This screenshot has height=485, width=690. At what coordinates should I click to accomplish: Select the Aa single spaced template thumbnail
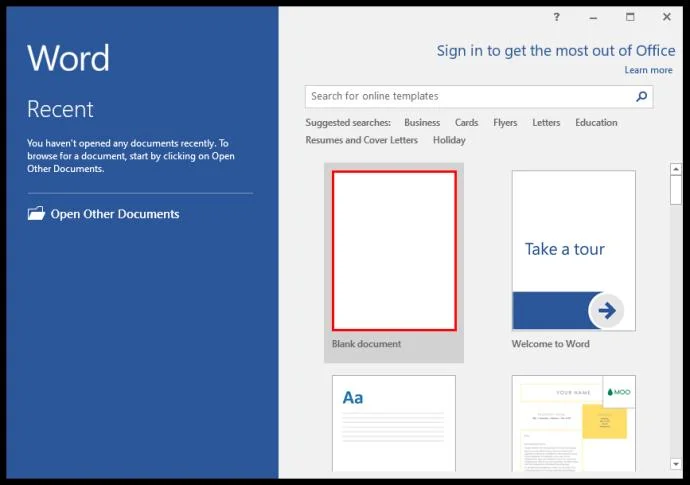(394, 423)
